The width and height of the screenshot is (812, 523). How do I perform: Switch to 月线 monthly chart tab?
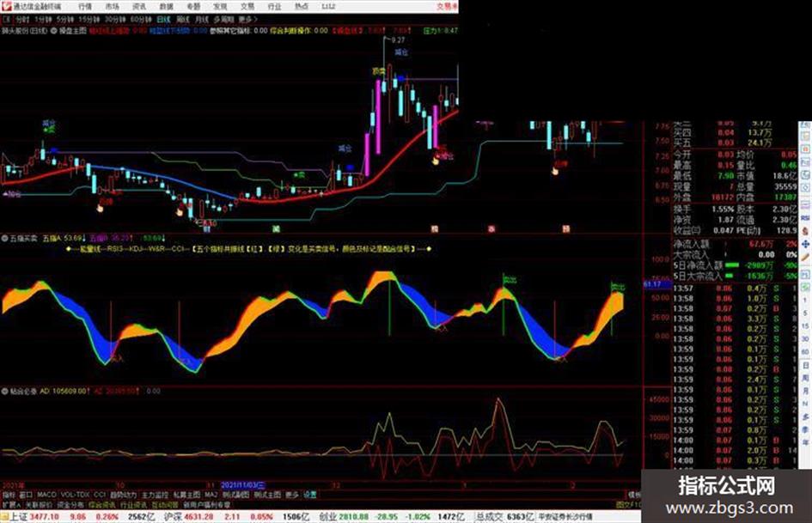(x=201, y=20)
